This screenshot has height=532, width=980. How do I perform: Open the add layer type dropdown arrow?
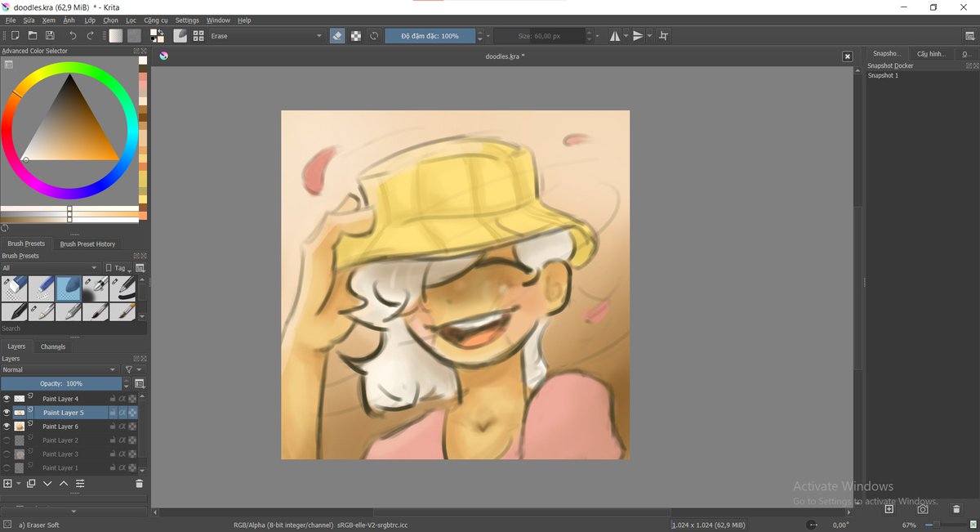[x=18, y=484]
